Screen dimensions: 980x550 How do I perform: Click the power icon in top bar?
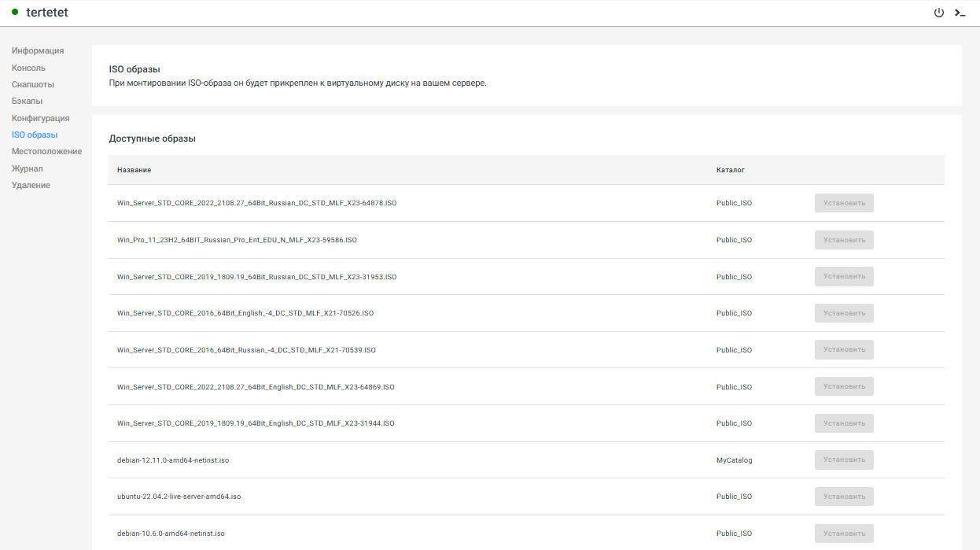938,13
